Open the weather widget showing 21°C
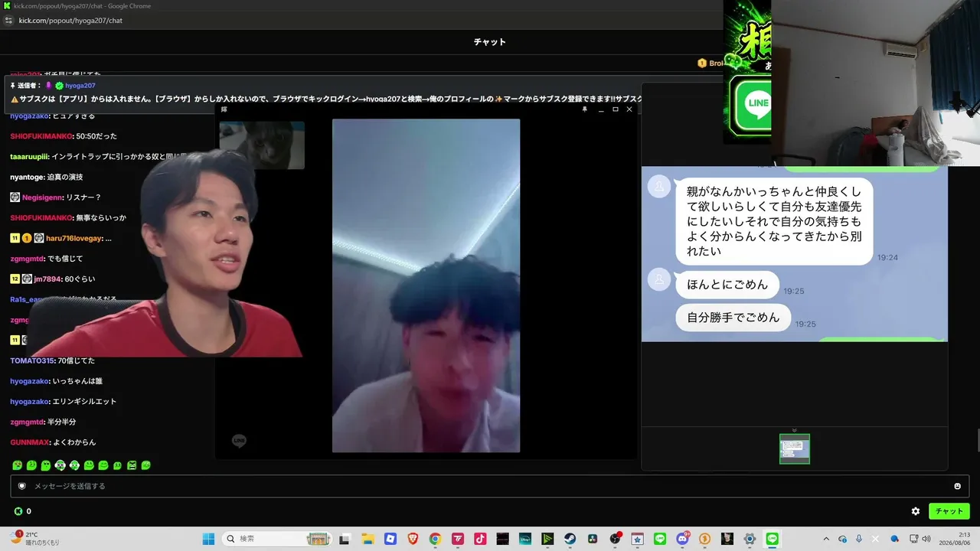980x551 pixels. point(34,539)
